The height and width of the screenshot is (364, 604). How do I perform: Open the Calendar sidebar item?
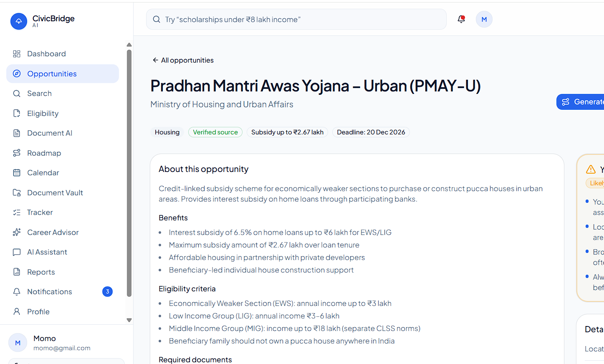click(x=63, y=173)
